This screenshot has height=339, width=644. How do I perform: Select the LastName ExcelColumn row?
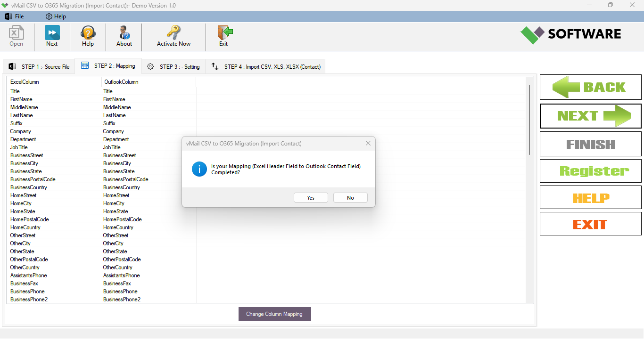22,115
